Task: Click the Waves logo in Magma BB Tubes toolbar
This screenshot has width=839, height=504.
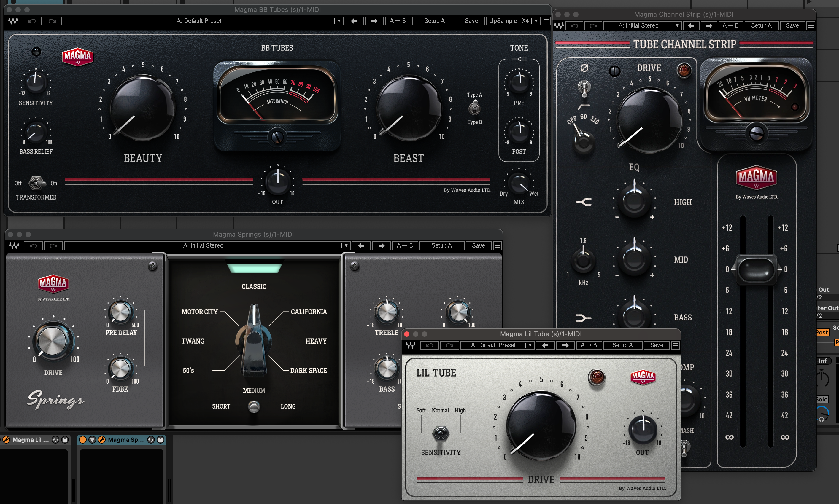Action: 13,21
